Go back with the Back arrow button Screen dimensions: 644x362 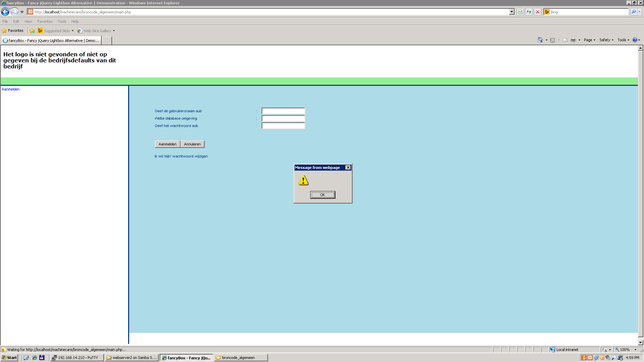(5, 12)
